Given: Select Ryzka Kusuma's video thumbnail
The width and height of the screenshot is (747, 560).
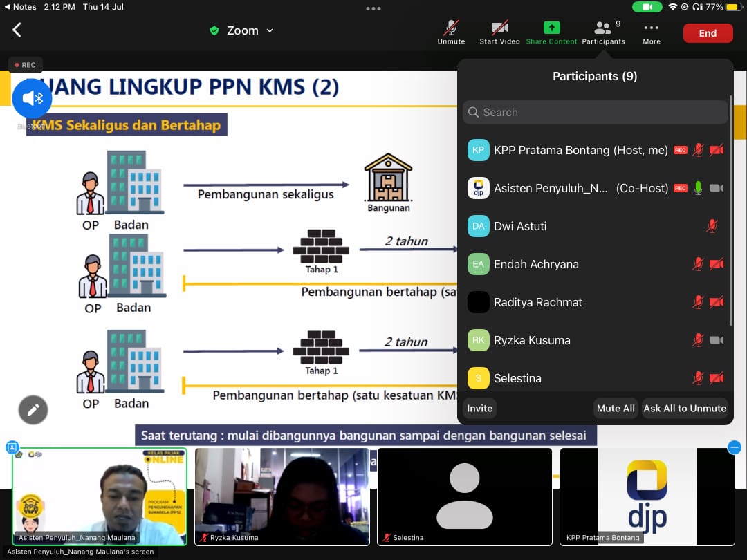Looking at the screenshot, I should (x=282, y=496).
